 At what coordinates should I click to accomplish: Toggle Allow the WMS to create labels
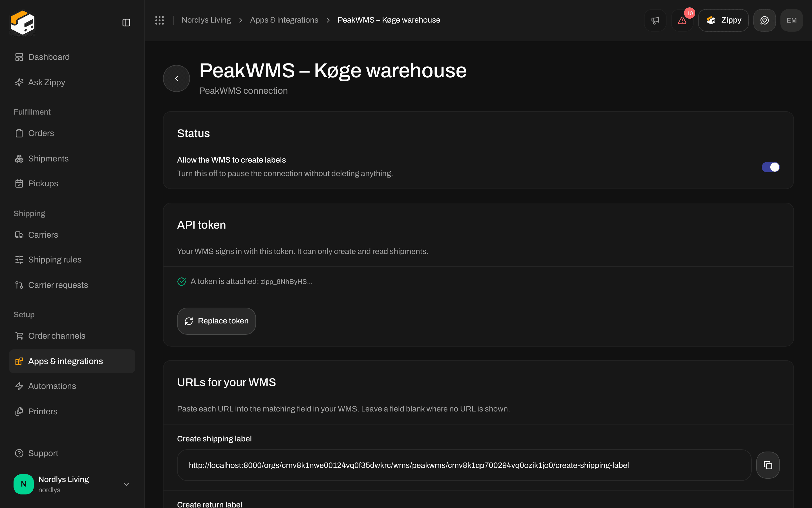point(770,167)
